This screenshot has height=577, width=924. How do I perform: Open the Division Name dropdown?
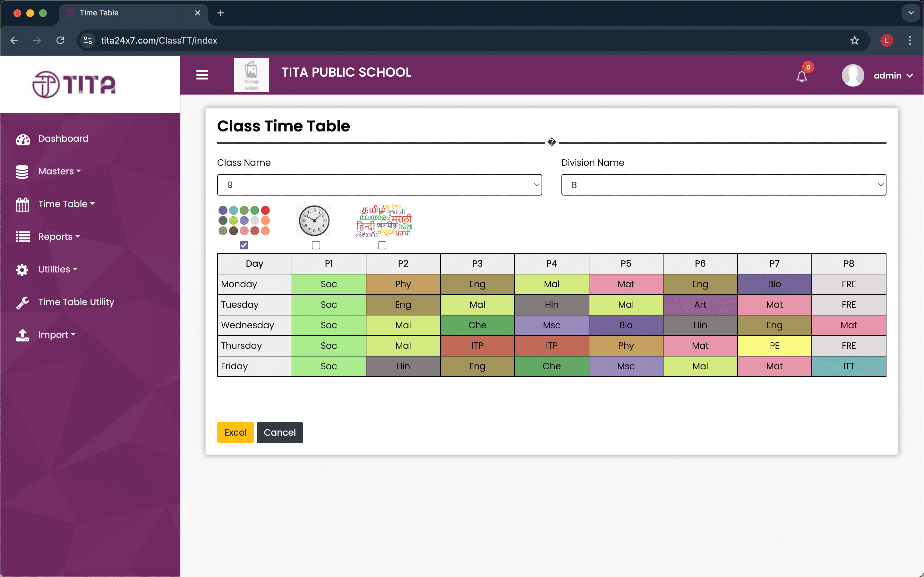[723, 185]
